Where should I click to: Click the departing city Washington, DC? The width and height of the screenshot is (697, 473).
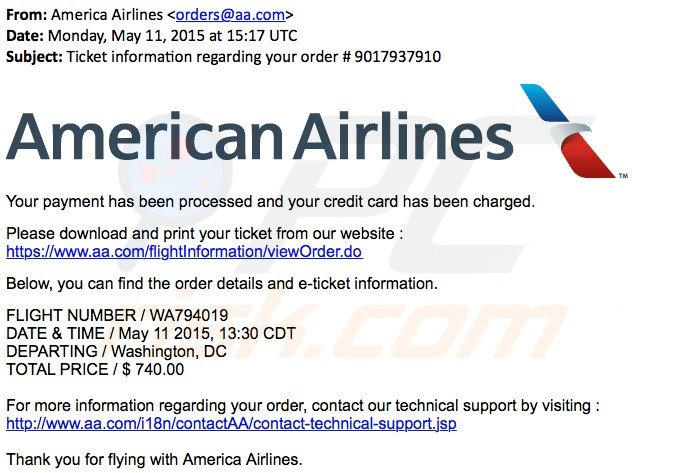click(x=169, y=352)
